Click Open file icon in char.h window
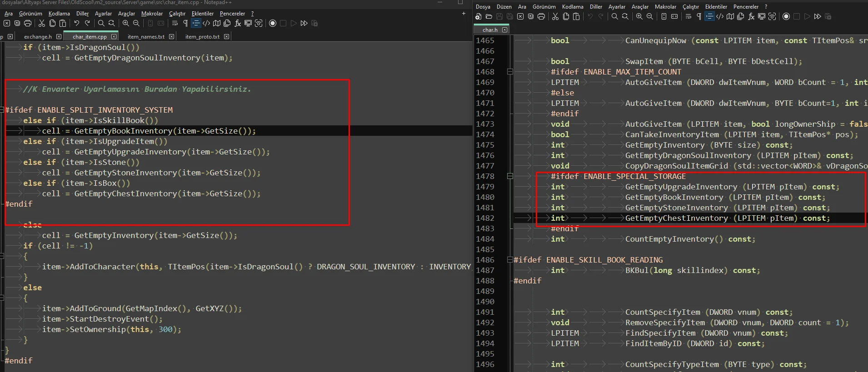 pyautogui.click(x=489, y=17)
